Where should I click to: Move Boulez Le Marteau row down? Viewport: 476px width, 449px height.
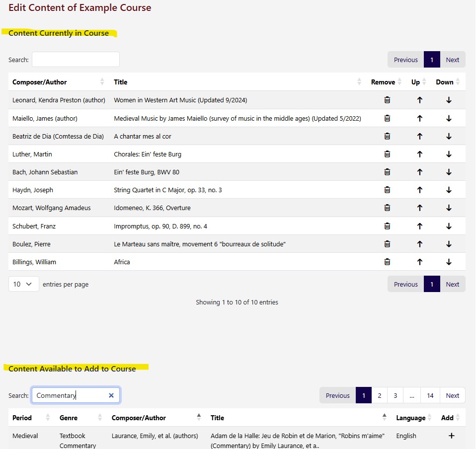click(x=449, y=244)
